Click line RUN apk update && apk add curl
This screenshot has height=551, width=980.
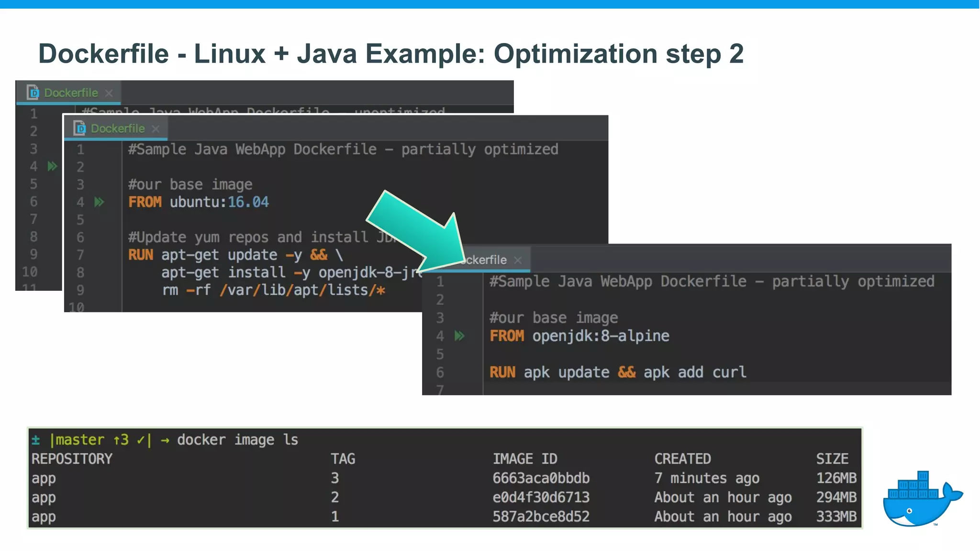pyautogui.click(x=618, y=372)
